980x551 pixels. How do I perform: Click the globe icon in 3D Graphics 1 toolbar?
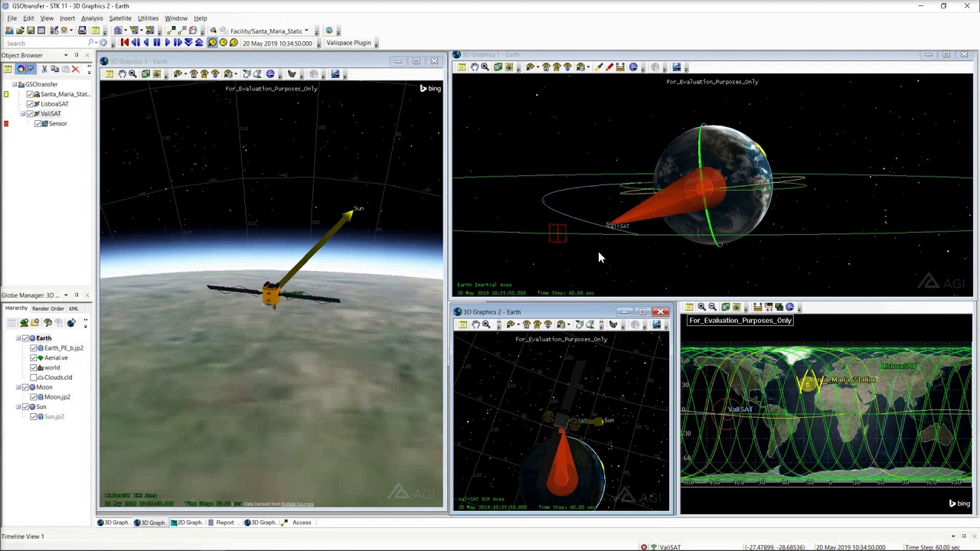[x=633, y=67]
